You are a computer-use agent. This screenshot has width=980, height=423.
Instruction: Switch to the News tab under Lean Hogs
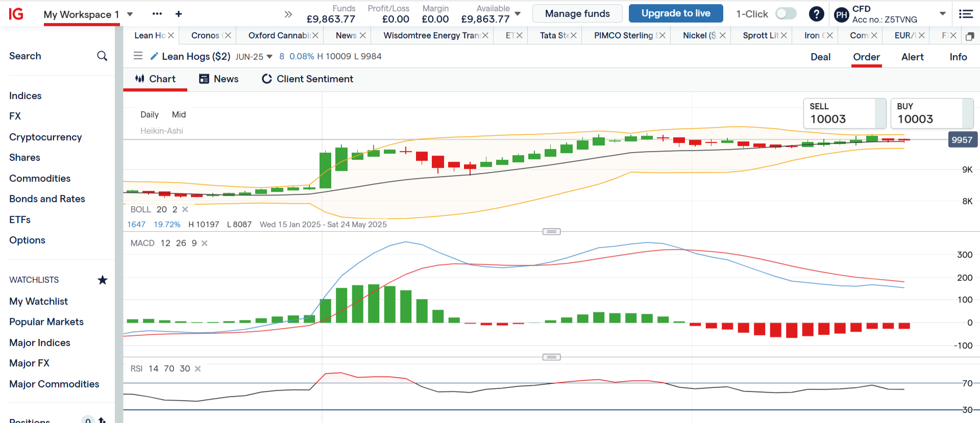click(218, 79)
